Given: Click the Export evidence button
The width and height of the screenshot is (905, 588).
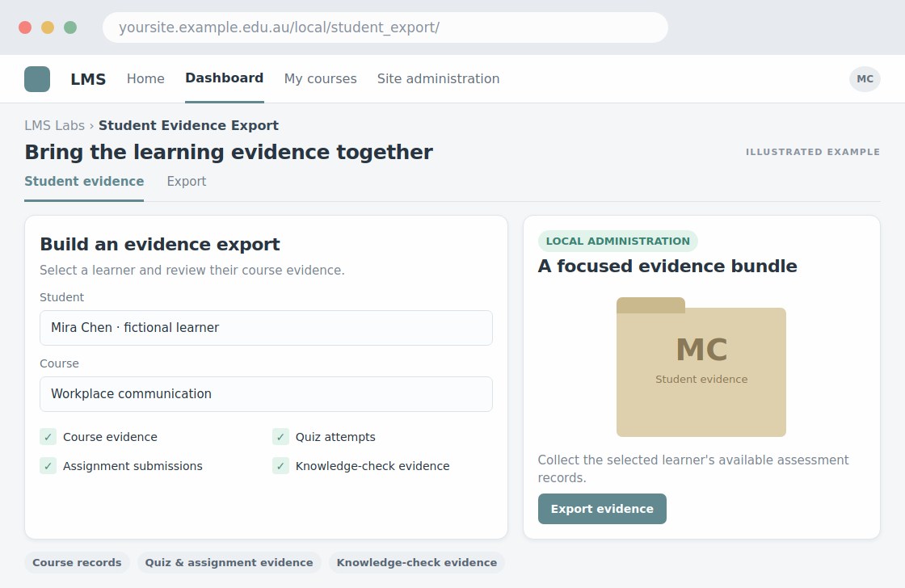Looking at the screenshot, I should point(602,509).
